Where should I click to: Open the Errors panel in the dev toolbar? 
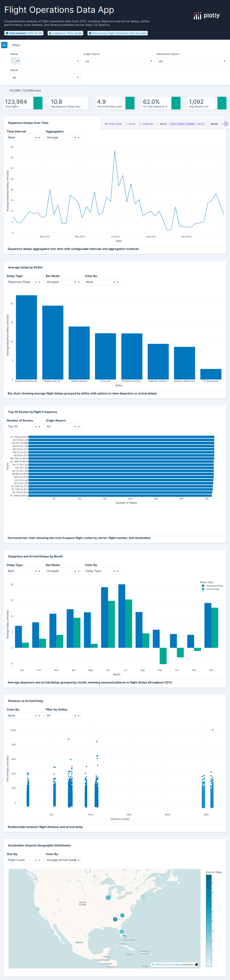[x=130, y=124]
